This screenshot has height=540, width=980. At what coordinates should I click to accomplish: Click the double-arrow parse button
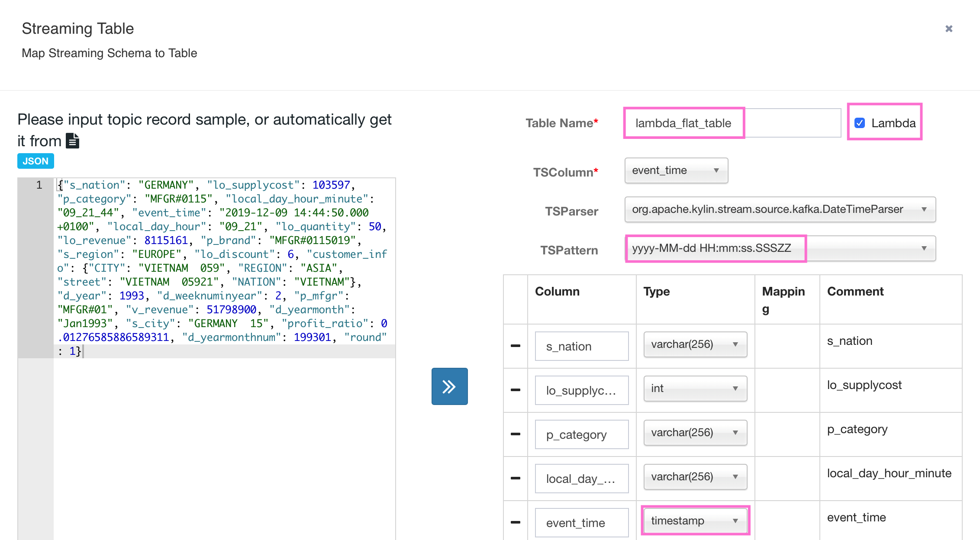click(449, 386)
